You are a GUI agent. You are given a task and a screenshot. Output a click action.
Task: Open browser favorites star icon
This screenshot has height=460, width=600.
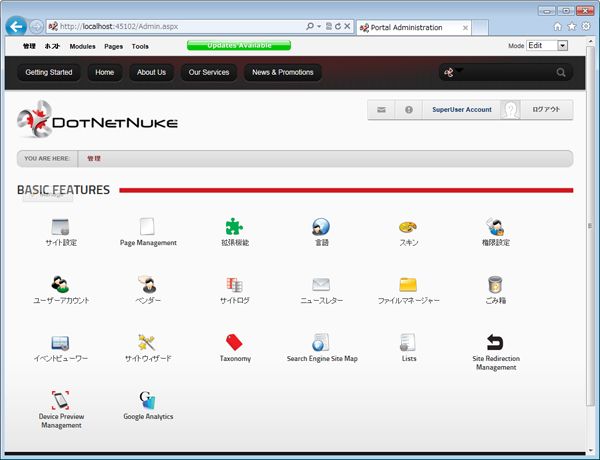[x=572, y=26]
